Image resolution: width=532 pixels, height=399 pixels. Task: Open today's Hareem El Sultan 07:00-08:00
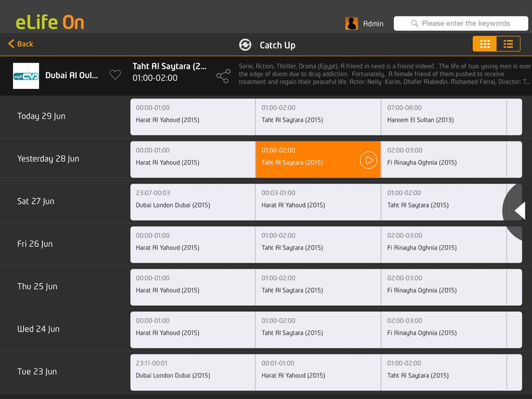point(444,117)
